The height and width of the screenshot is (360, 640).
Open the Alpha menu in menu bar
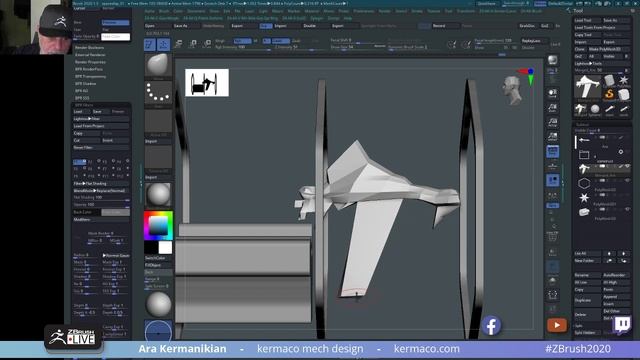click(150, 11)
